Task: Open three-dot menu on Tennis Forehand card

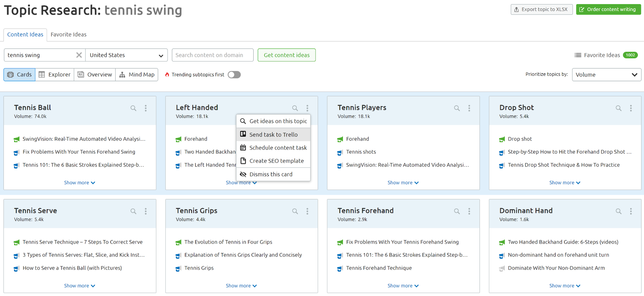Action: point(469,211)
